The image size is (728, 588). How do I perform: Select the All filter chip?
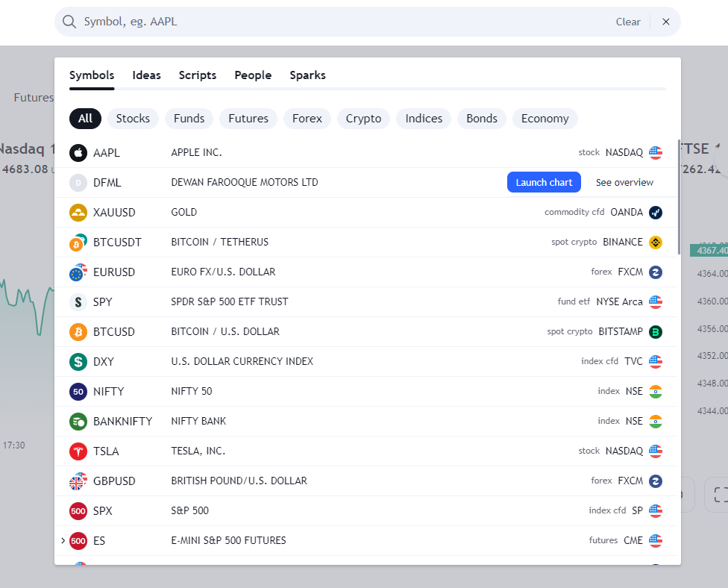85,119
